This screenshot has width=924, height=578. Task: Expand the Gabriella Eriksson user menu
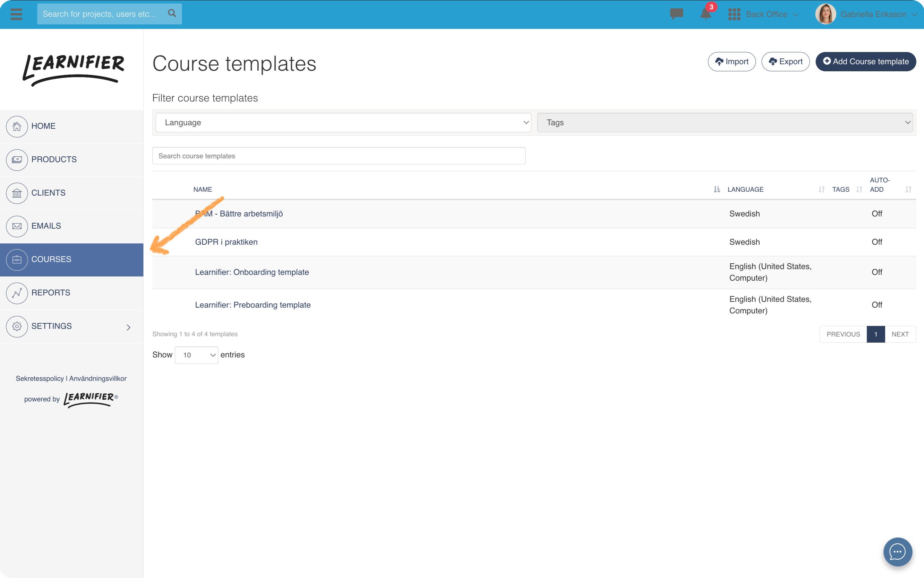tap(914, 14)
